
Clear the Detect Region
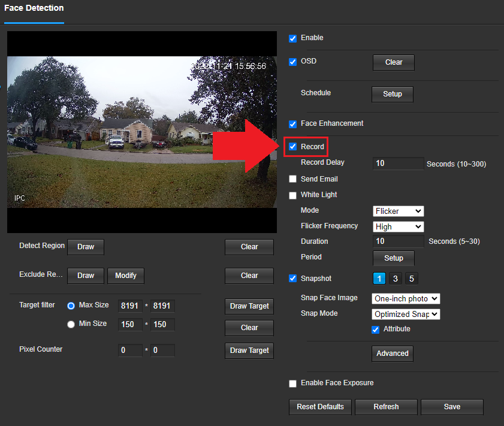click(x=249, y=247)
